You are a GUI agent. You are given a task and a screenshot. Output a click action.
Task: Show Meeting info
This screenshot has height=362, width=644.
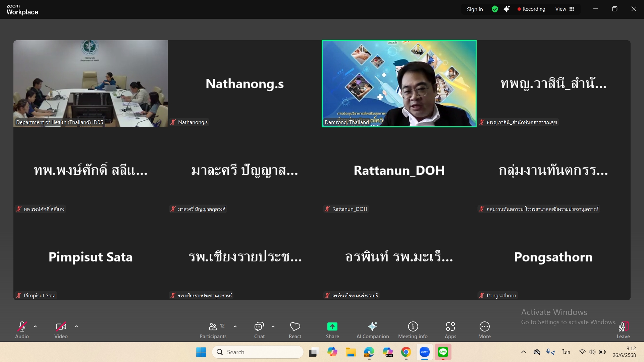click(x=413, y=330)
